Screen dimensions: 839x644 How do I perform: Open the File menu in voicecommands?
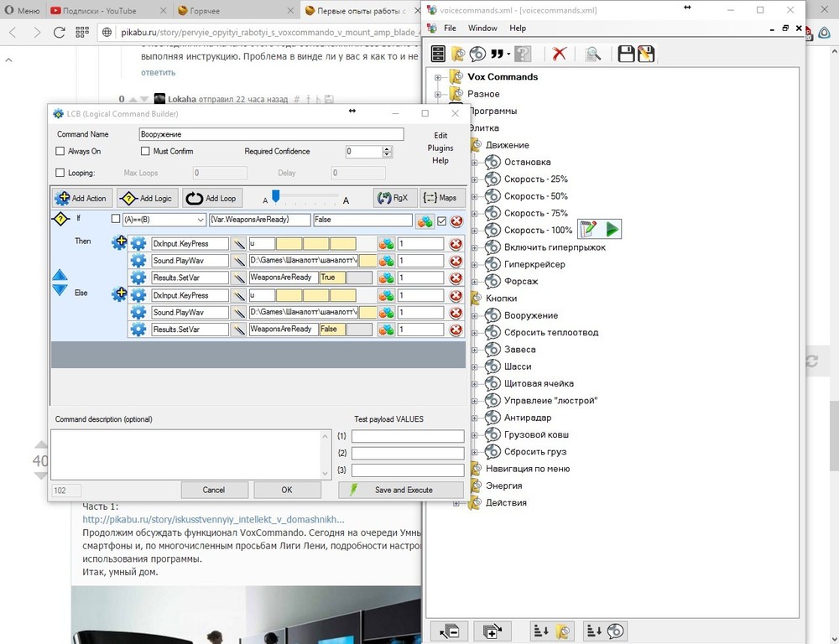(450, 28)
